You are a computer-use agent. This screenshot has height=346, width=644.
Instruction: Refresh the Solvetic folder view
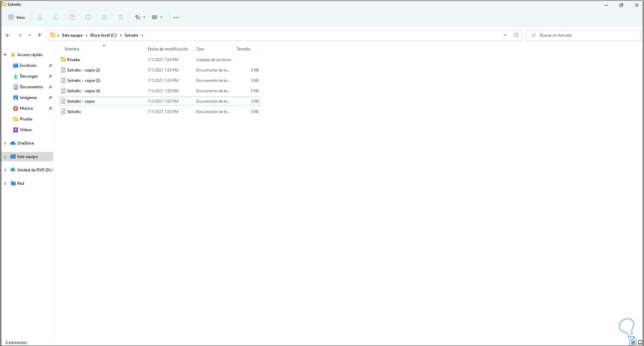click(x=516, y=35)
